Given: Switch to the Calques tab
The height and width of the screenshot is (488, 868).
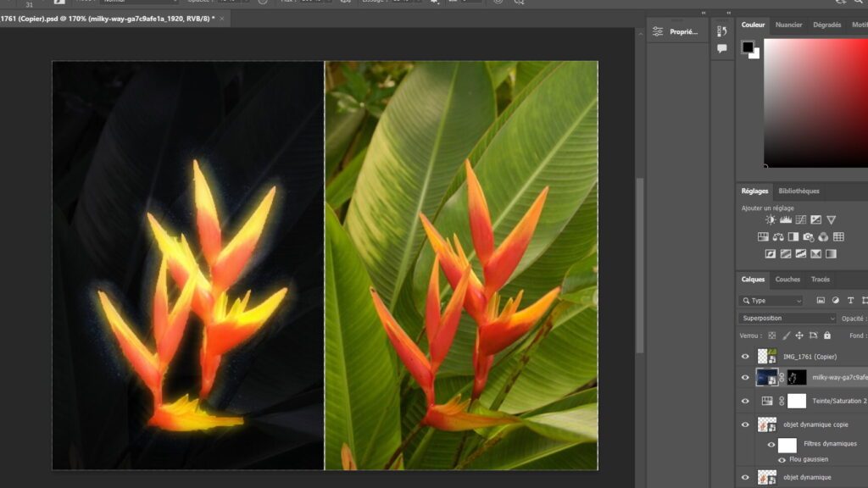Looking at the screenshot, I should point(753,280).
